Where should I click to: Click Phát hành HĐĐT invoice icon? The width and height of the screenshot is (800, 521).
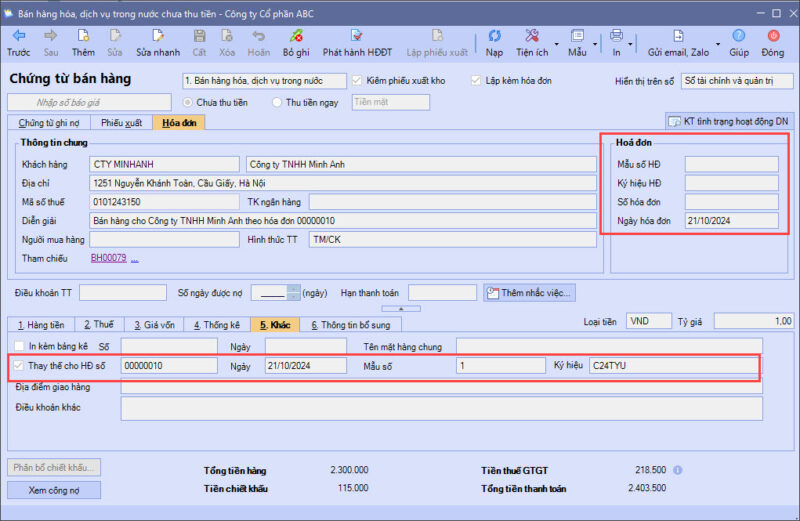pos(357,37)
